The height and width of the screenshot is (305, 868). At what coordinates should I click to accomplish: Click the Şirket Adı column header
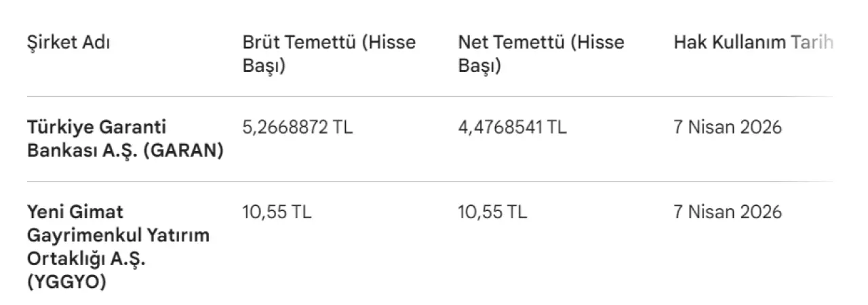click(68, 43)
